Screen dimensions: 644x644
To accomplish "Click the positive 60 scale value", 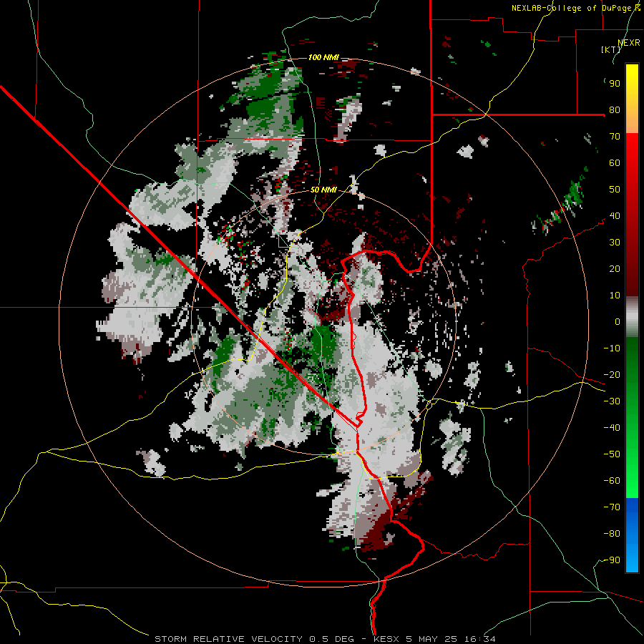I will [615, 163].
